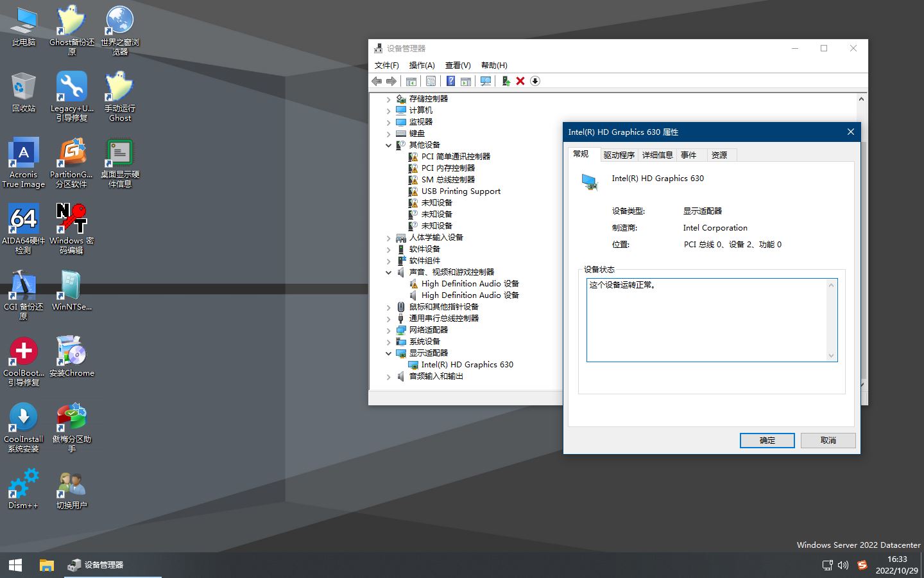This screenshot has width=924, height=578.
Task: Select the CoolBoot 引导修复 desktop shortcut
Action: click(24, 362)
